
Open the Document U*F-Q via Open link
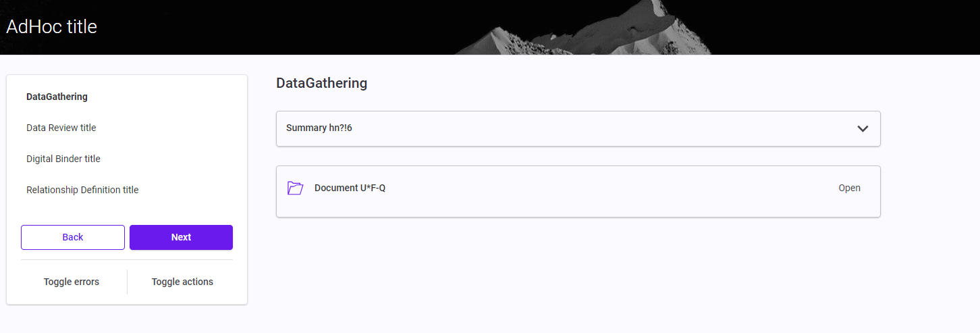click(849, 188)
